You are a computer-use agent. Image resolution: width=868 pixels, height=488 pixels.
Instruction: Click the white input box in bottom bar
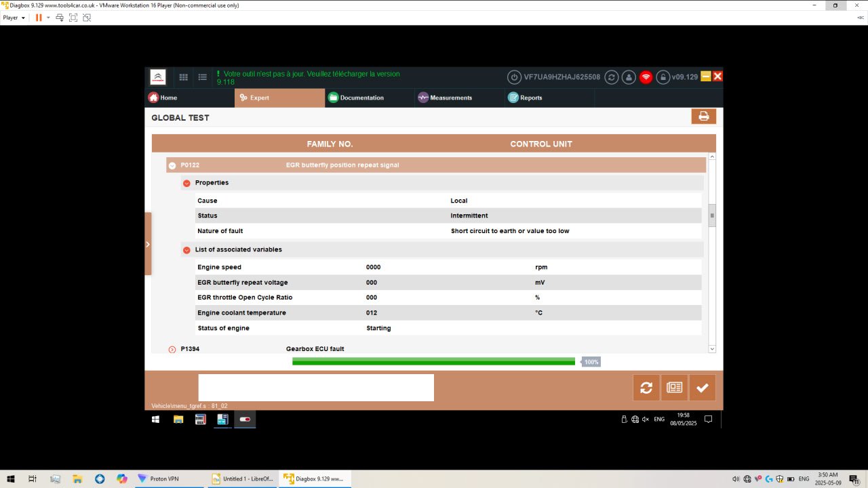pos(316,388)
